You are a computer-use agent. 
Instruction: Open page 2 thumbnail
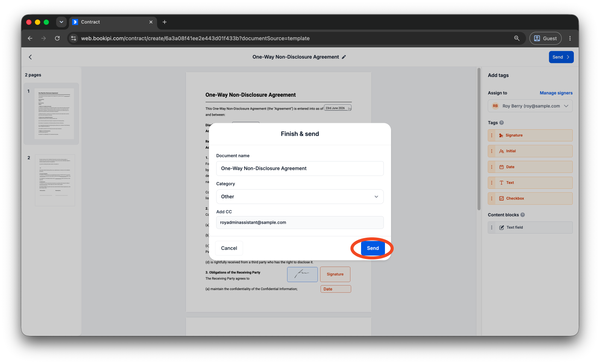click(x=55, y=180)
